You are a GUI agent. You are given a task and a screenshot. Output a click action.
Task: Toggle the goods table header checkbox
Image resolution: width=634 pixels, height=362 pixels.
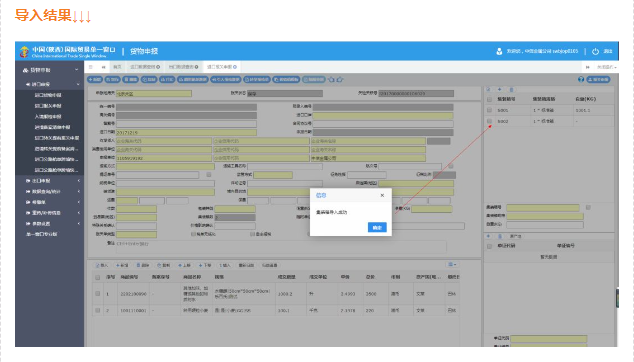[x=97, y=277]
